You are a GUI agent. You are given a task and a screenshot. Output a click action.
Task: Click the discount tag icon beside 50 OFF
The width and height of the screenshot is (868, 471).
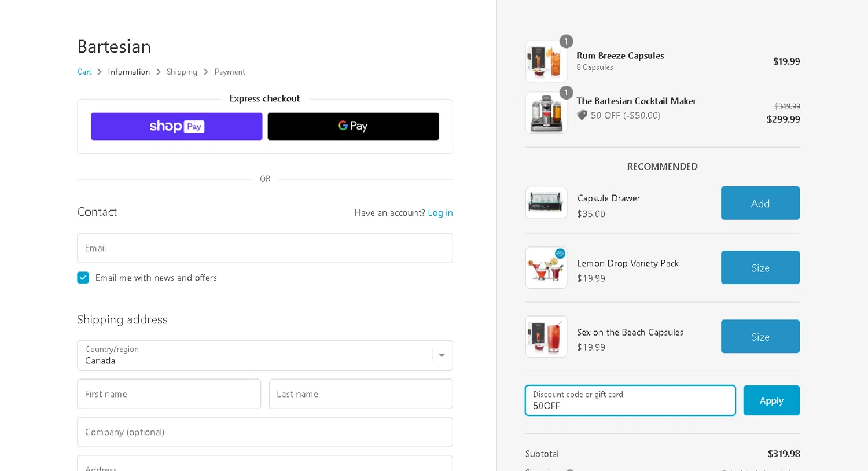[x=582, y=115]
